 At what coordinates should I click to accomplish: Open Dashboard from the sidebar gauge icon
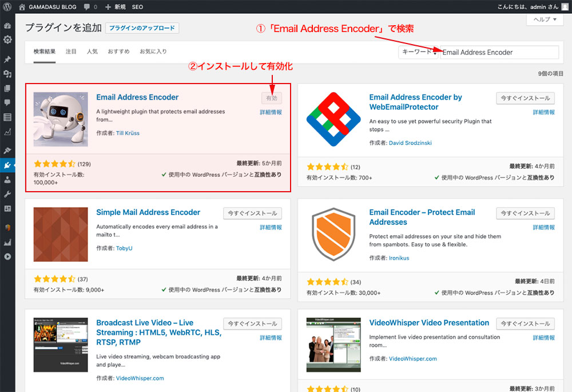(x=7, y=26)
